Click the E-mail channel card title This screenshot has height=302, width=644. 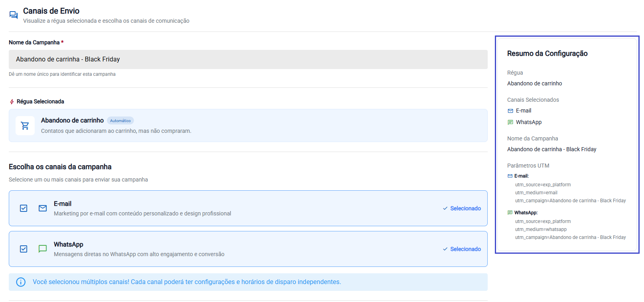(x=63, y=204)
